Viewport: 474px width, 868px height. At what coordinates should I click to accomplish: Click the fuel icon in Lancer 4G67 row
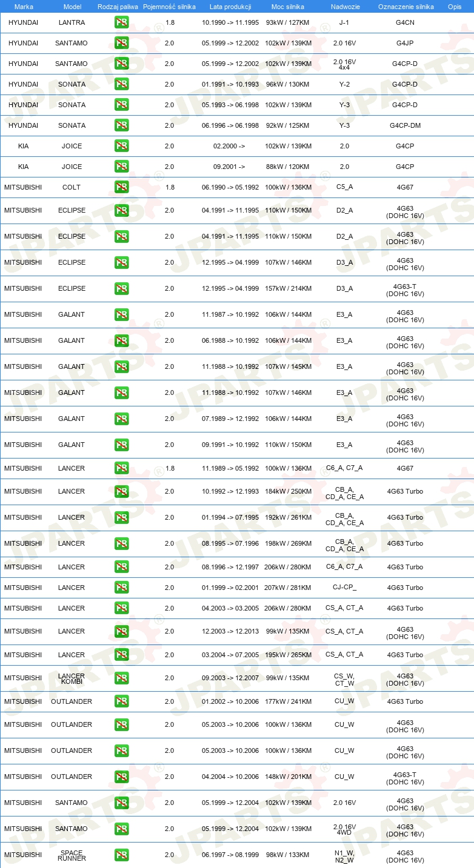(121, 469)
